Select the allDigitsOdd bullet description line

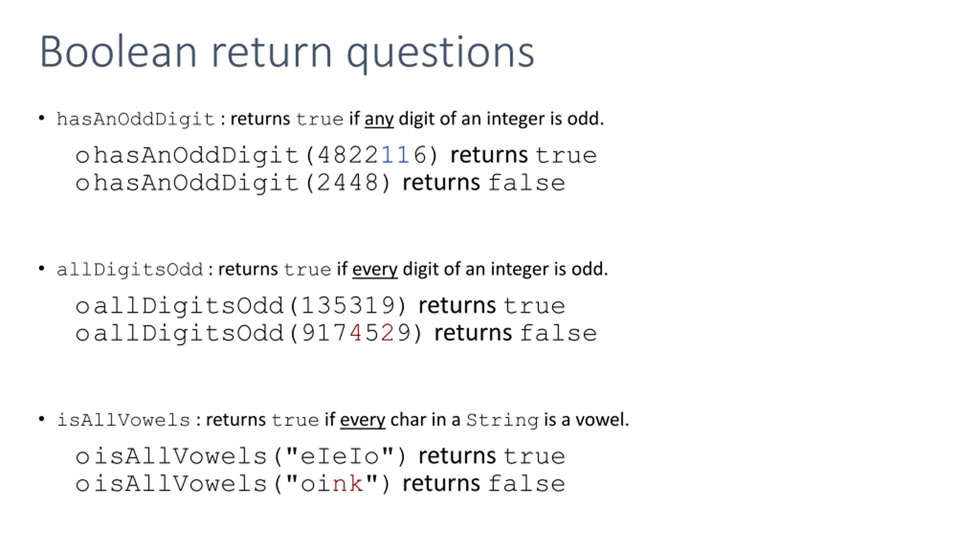[332, 269]
